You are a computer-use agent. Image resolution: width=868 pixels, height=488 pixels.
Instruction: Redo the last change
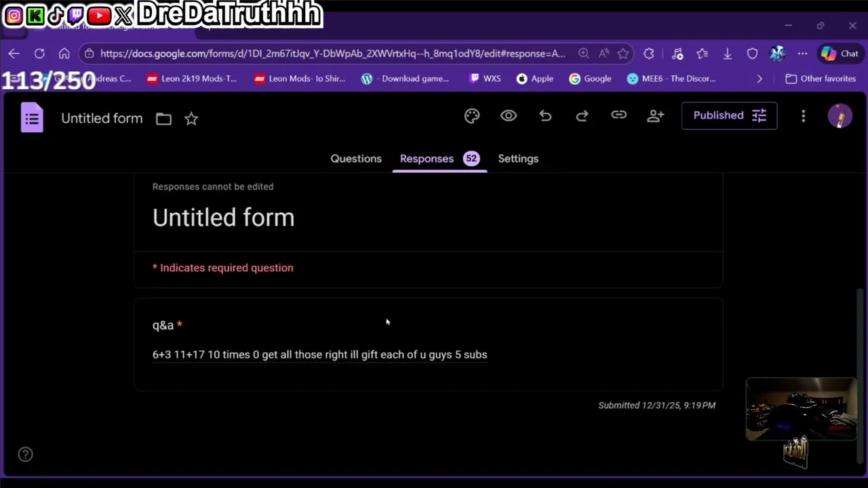tap(582, 116)
